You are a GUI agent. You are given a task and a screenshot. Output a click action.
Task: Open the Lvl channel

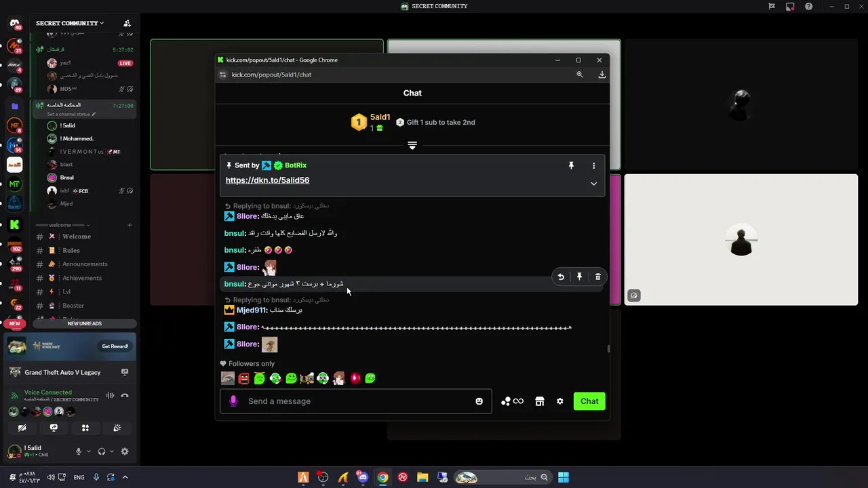pyautogui.click(x=85, y=291)
